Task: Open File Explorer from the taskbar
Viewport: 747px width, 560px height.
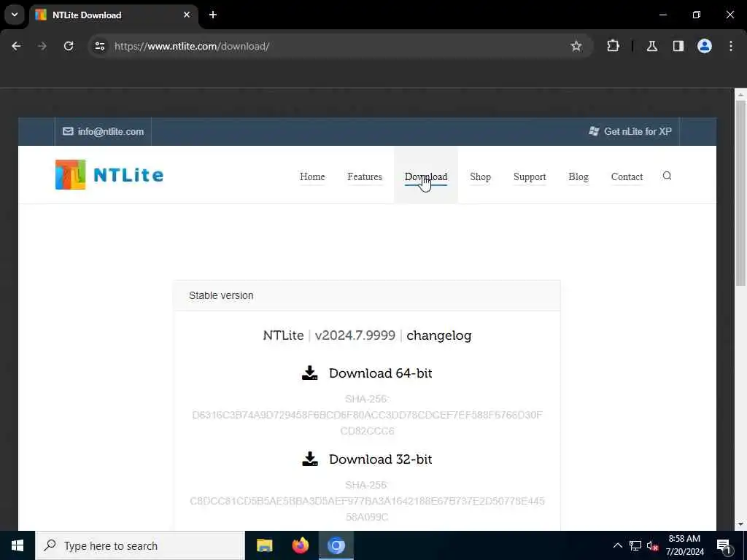Action: [264, 545]
